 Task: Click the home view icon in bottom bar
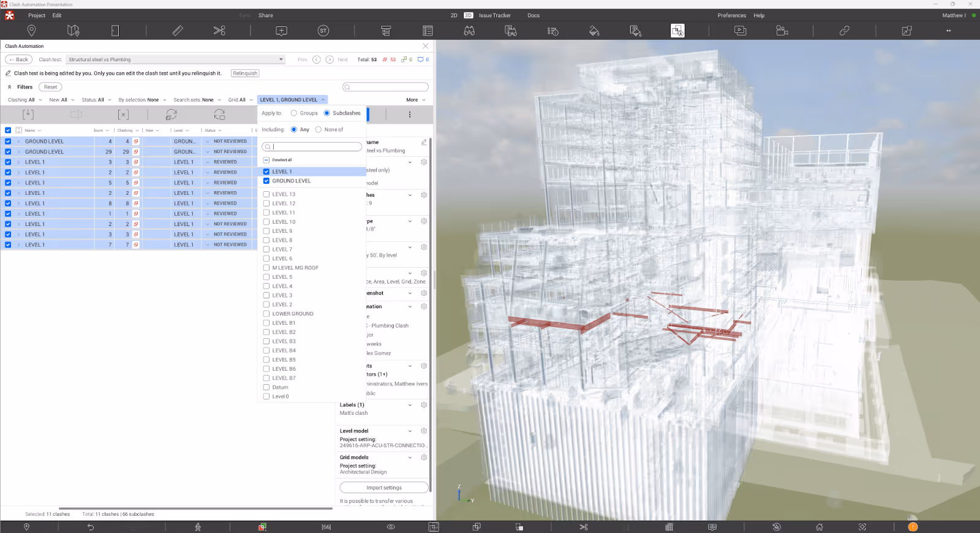coord(819,527)
